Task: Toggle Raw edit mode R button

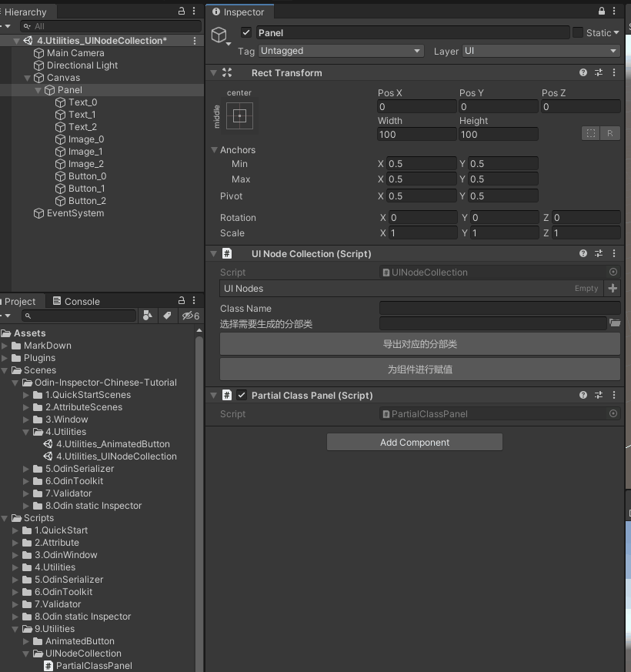Action: coord(609,133)
